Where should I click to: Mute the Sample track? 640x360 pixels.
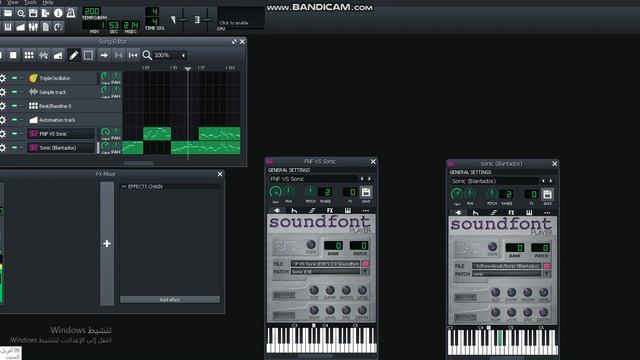pos(14,92)
